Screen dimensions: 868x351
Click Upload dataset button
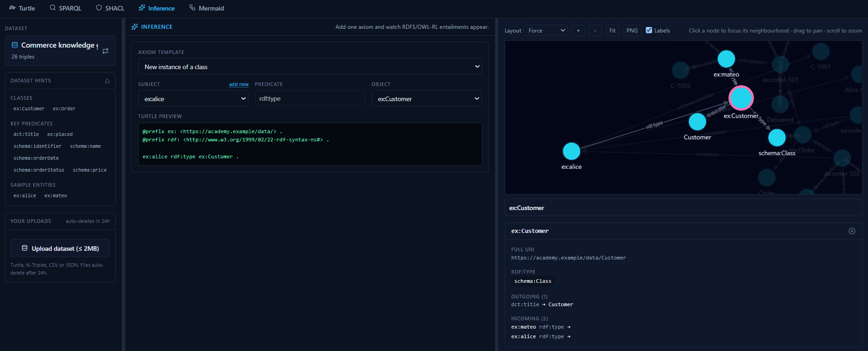point(60,248)
